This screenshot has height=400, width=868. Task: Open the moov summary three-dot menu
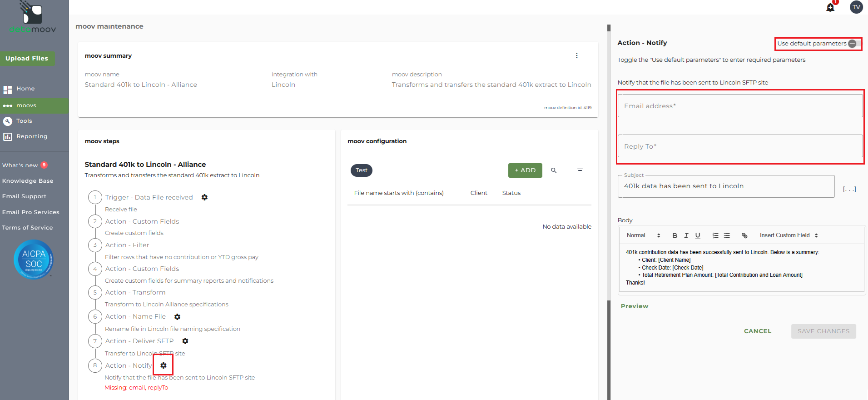pos(577,55)
